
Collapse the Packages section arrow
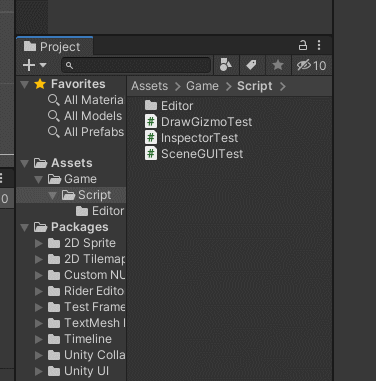(24, 227)
